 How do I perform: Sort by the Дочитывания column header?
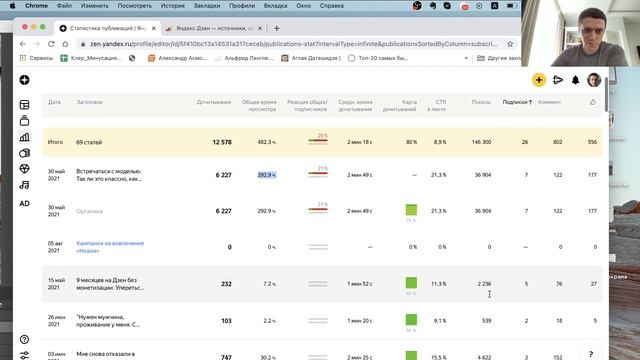214,102
